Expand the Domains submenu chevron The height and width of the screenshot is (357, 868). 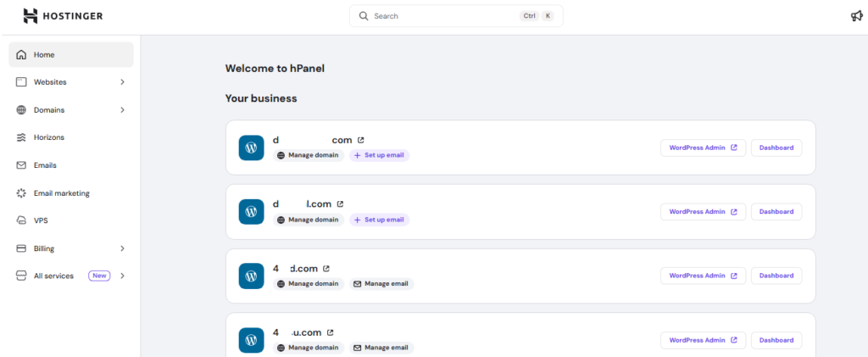[x=122, y=110]
